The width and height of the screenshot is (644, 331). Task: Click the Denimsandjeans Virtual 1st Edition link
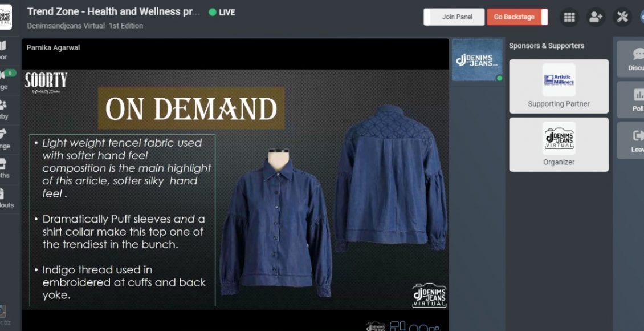tap(85, 26)
